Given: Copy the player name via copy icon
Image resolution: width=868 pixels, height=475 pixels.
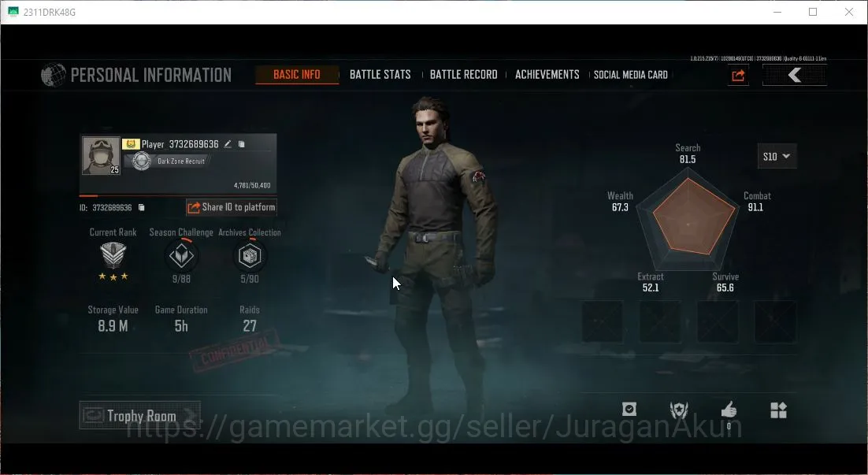Looking at the screenshot, I should pos(241,144).
